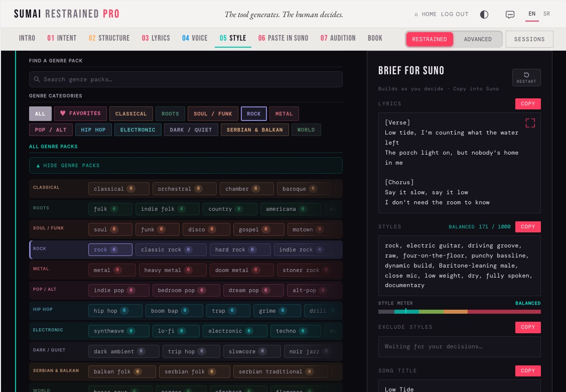Click the Style Meter bar
Image resolution: width=566 pixels, height=392 pixels.
(460, 311)
